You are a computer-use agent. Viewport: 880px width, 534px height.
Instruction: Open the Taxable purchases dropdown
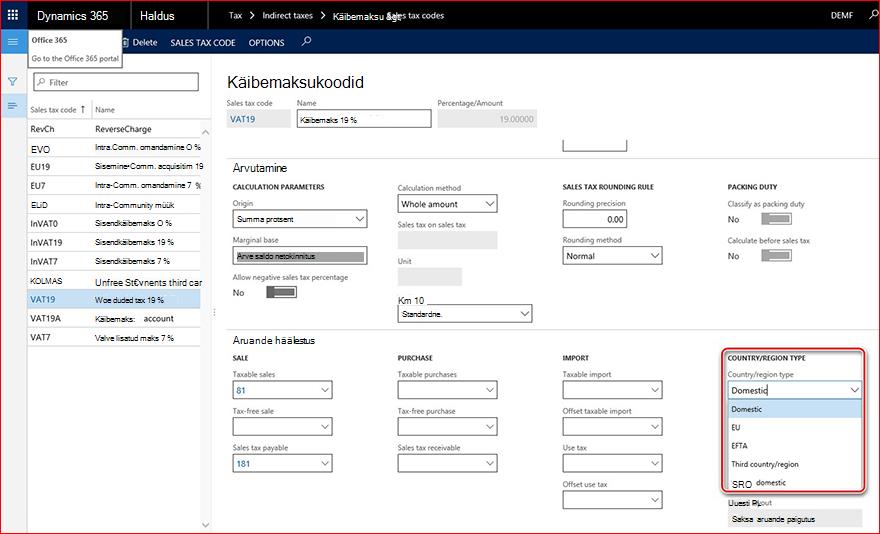tap(447, 390)
